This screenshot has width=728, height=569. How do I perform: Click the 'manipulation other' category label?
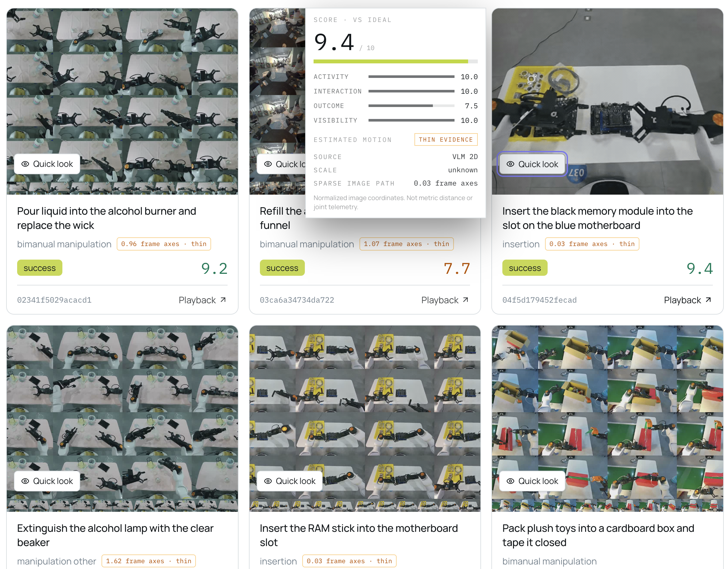click(x=57, y=561)
